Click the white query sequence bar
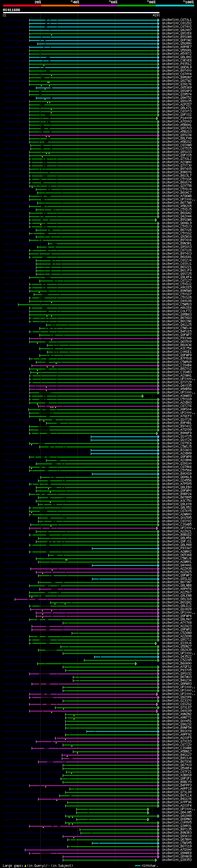 click(x=81, y=13)
